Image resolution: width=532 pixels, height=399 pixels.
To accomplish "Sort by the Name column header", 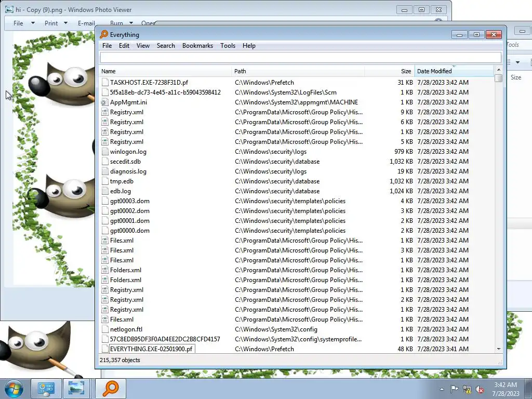I will coord(166,71).
